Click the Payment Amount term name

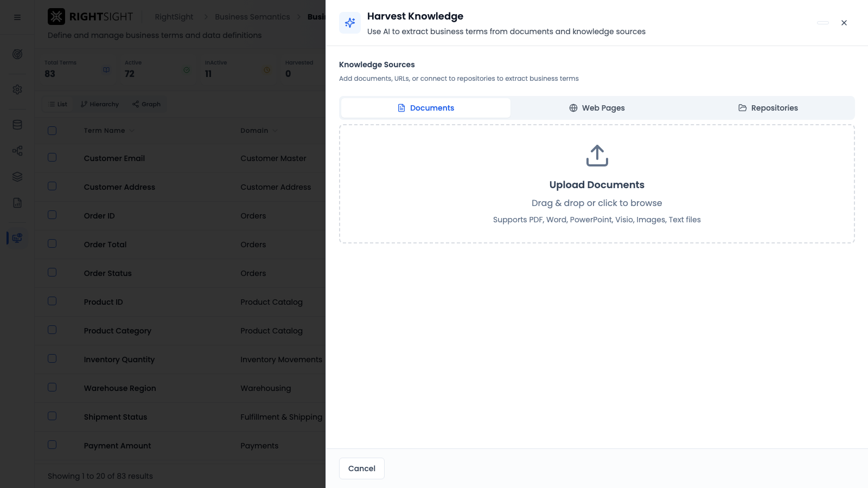click(x=118, y=446)
